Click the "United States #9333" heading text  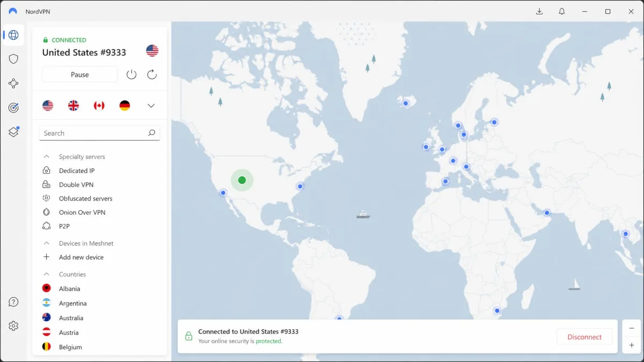click(84, 52)
